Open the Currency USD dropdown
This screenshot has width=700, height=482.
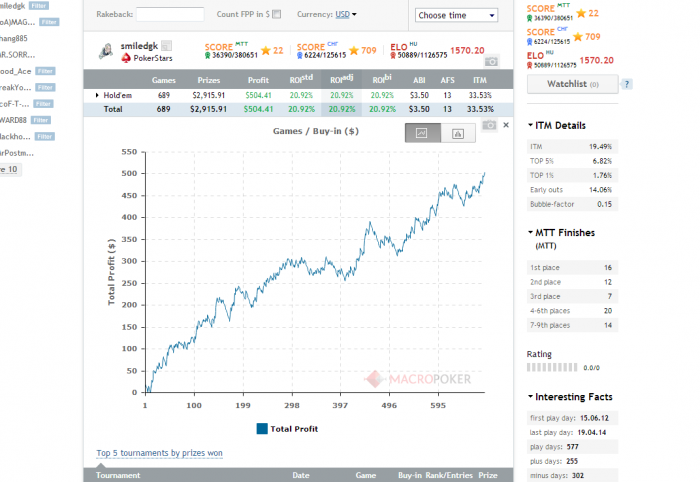tap(346, 14)
